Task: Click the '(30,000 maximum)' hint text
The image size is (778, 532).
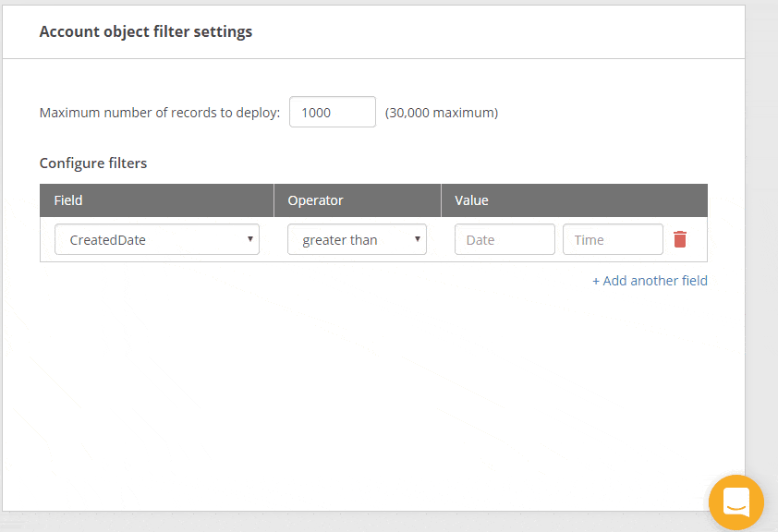Action: 442,113
